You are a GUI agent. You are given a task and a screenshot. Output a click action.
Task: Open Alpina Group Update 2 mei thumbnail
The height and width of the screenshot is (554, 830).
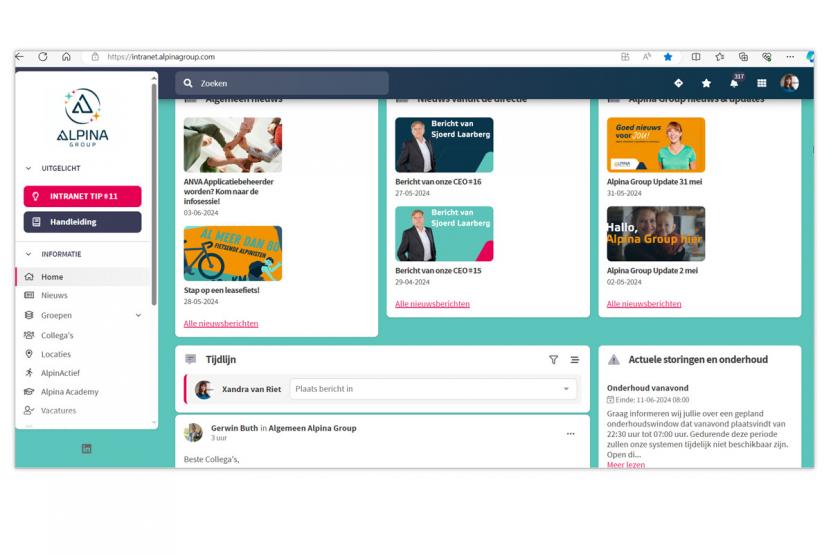pos(656,234)
